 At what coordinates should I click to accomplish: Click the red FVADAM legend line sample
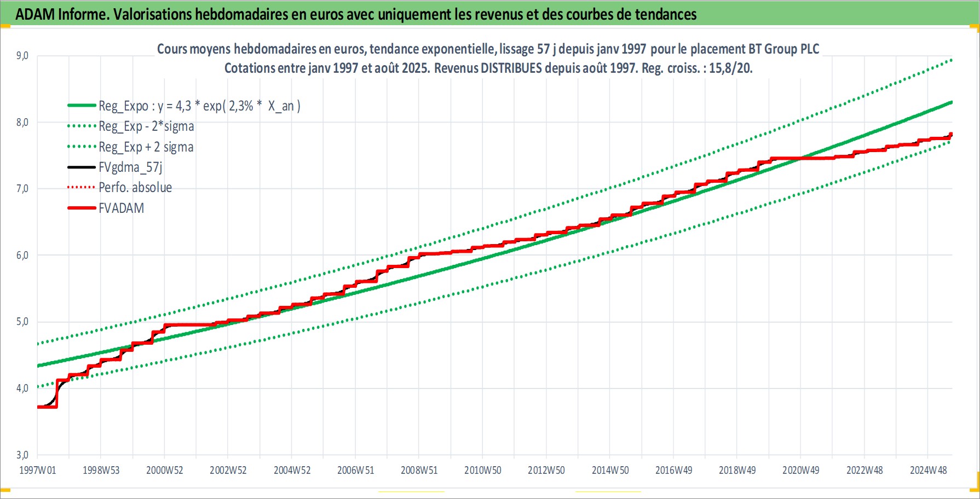(82, 208)
